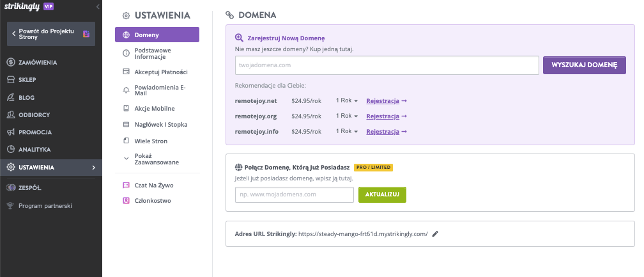
Task: Click the link icon by DOMENA heading
Action: (x=229, y=15)
